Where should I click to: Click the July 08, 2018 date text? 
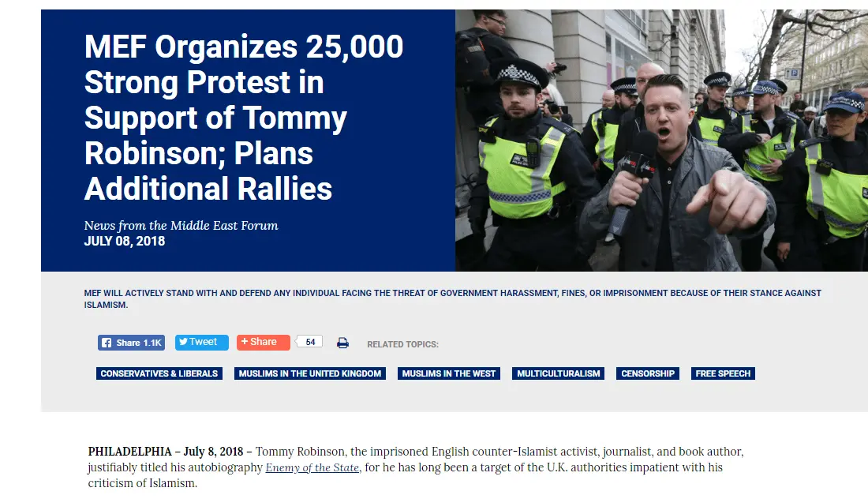coord(125,242)
